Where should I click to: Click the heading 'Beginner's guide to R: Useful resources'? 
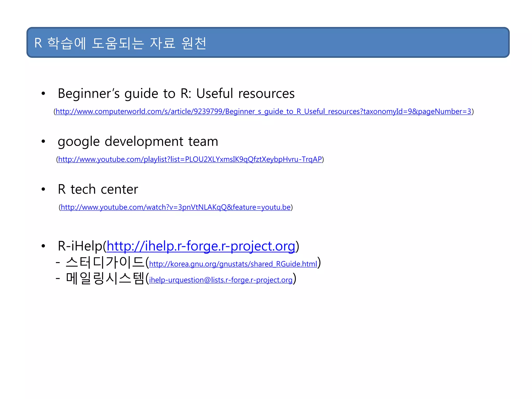point(176,93)
